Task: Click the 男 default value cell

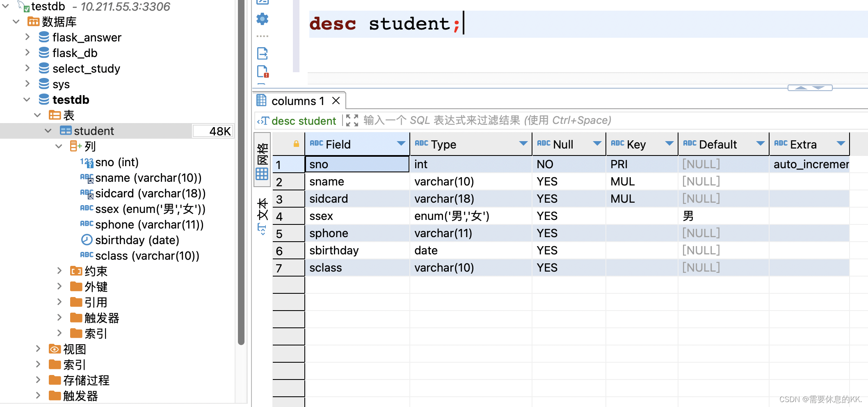Action: (724, 216)
